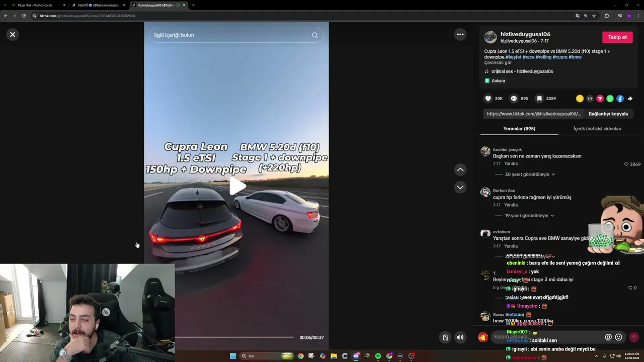Open comments via the speech bubble icon
Screen dimensions: 644x362
click(x=514, y=99)
